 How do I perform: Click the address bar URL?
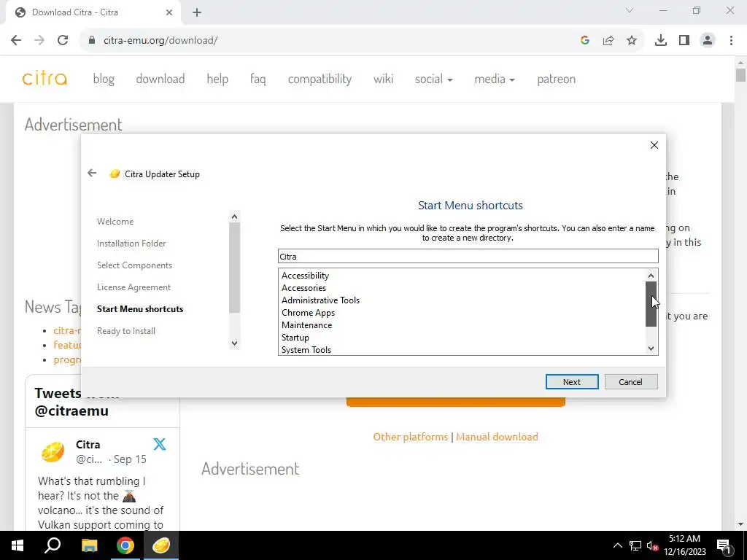pyautogui.click(x=160, y=41)
